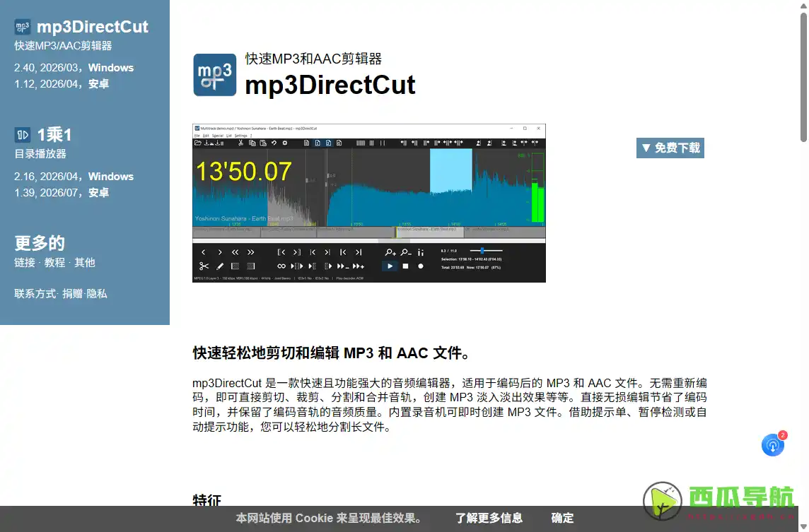Click Special menu in the app screenshot

(x=218, y=136)
